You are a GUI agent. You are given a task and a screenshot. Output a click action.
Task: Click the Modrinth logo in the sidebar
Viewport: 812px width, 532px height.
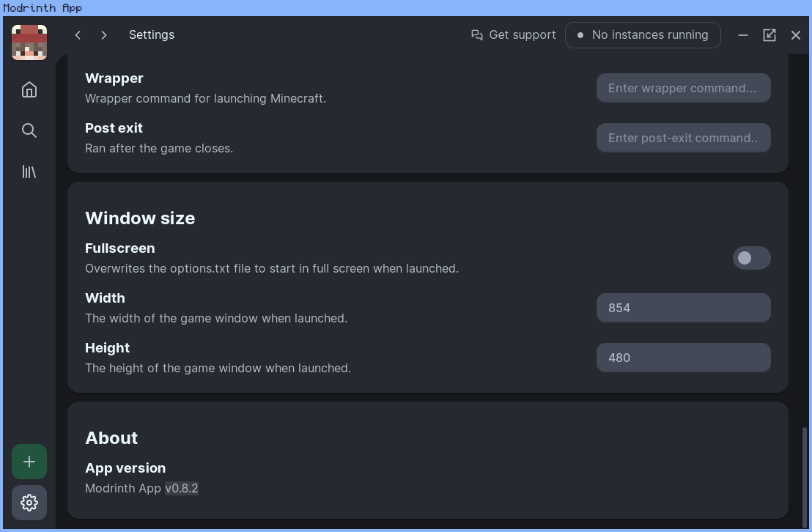pos(29,42)
